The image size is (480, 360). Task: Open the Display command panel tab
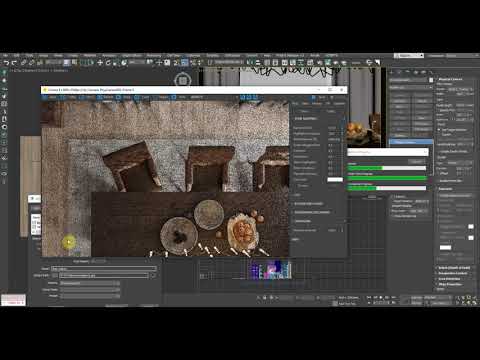tap(424, 72)
